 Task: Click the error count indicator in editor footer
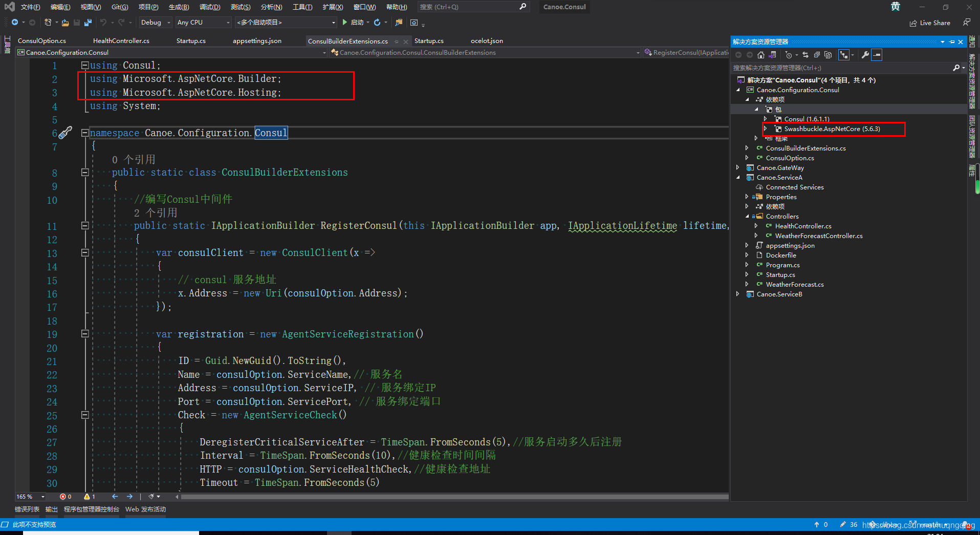[66, 497]
